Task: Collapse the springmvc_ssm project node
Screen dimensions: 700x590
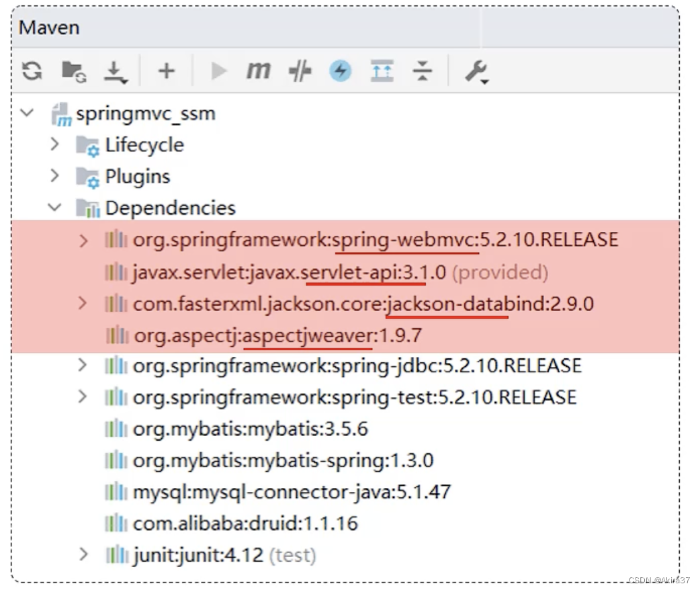Action: [28, 113]
